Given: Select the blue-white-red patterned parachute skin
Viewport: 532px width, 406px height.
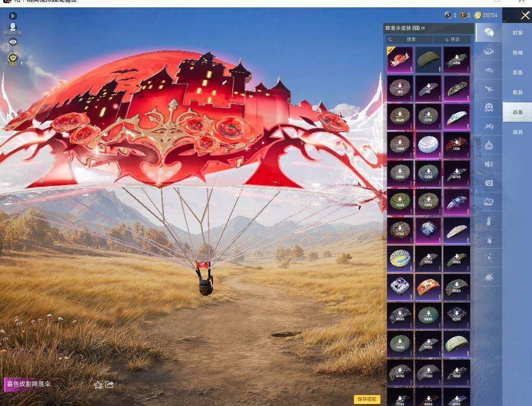Looking at the screenshot, I should (x=457, y=202).
